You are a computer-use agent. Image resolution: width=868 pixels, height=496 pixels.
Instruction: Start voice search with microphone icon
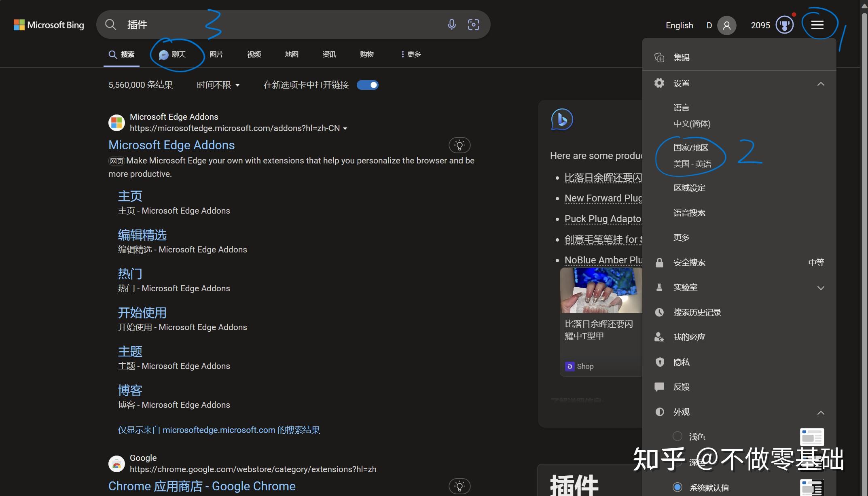pyautogui.click(x=452, y=25)
